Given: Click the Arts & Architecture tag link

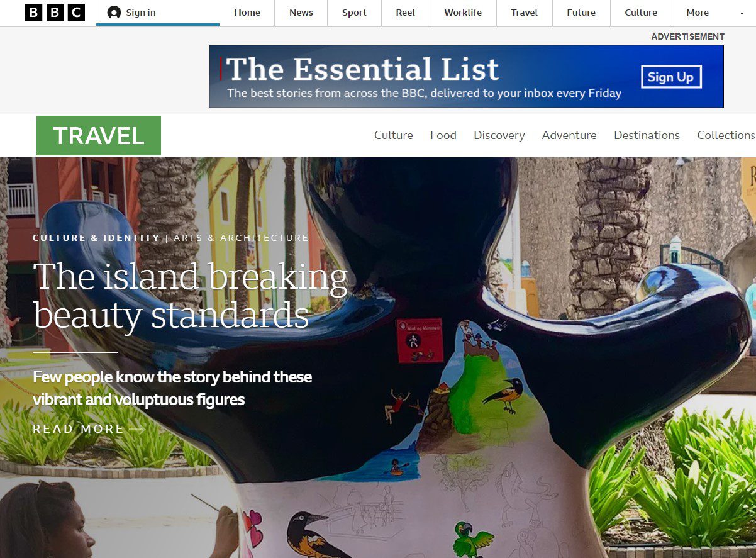Looking at the screenshot, I should tap(241, 238).
